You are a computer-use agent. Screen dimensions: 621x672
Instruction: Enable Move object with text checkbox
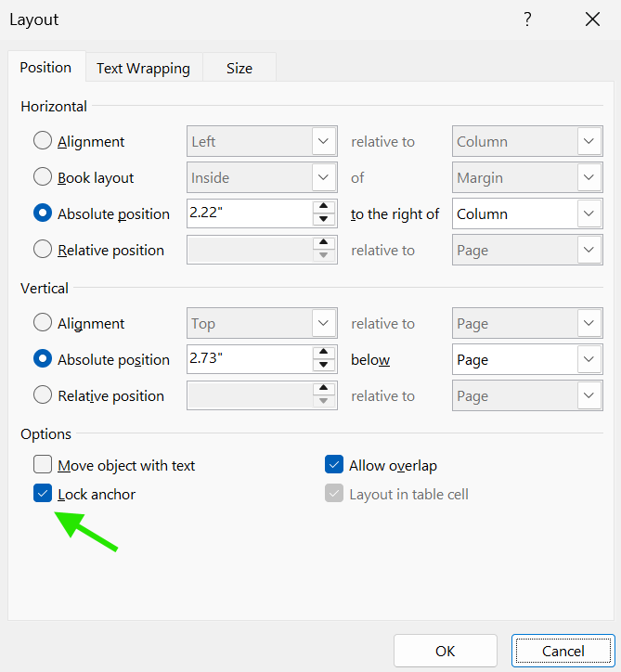43,465
